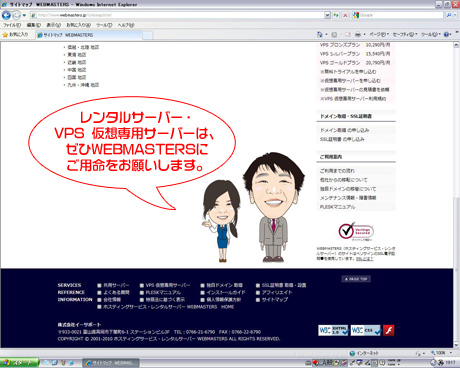Click メンテナンス情報・障害情報 sidebar link
The image size is (460, 368).
(x=348, y=198)
